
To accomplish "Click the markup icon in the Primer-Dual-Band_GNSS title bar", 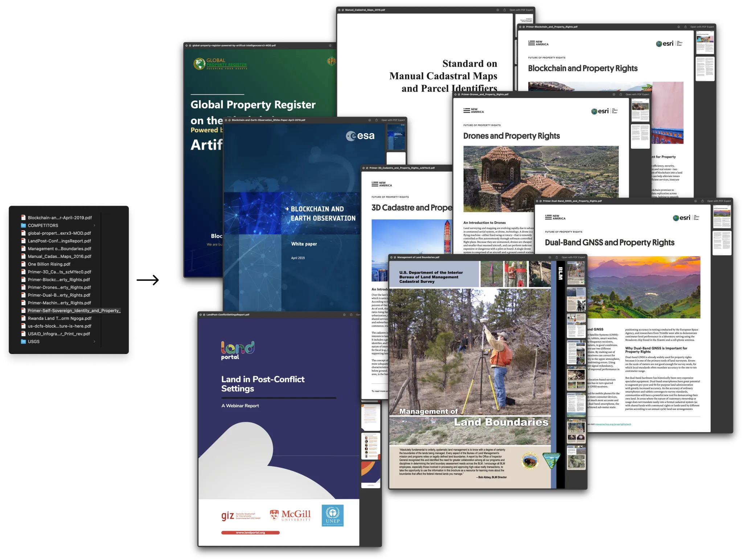I will click(x=695, y=201).
